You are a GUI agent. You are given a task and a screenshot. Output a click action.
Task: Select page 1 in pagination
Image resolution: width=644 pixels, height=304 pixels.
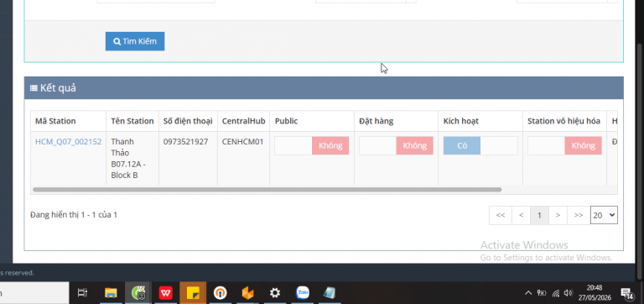(539, 215)
